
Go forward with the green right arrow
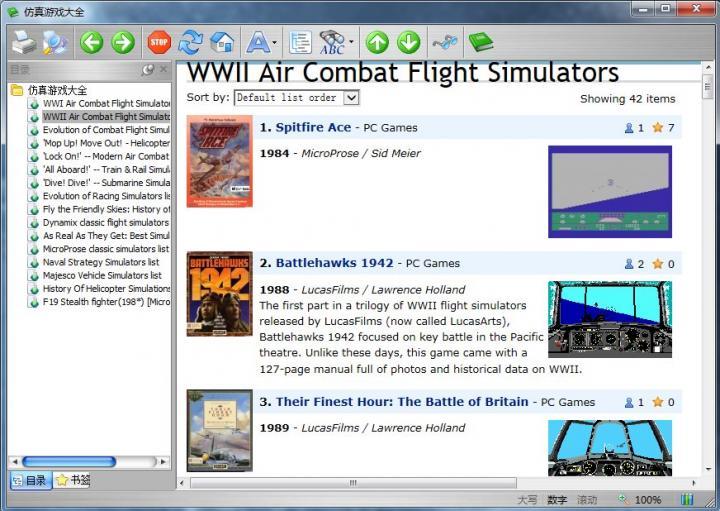coord(123,42)
